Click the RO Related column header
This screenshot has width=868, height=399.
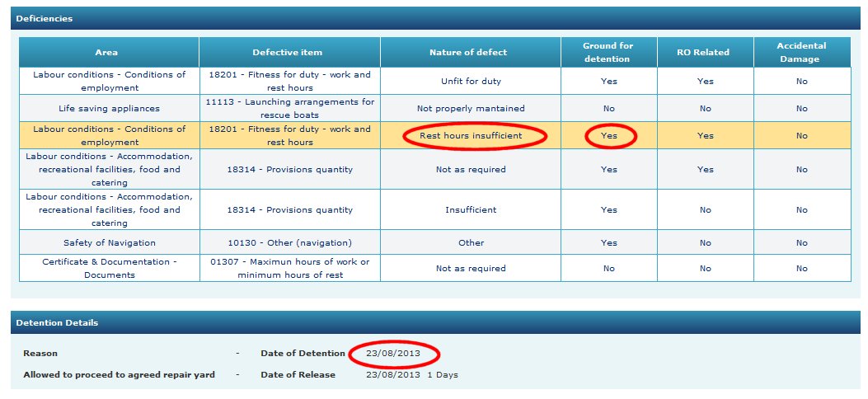pos(706,53)
